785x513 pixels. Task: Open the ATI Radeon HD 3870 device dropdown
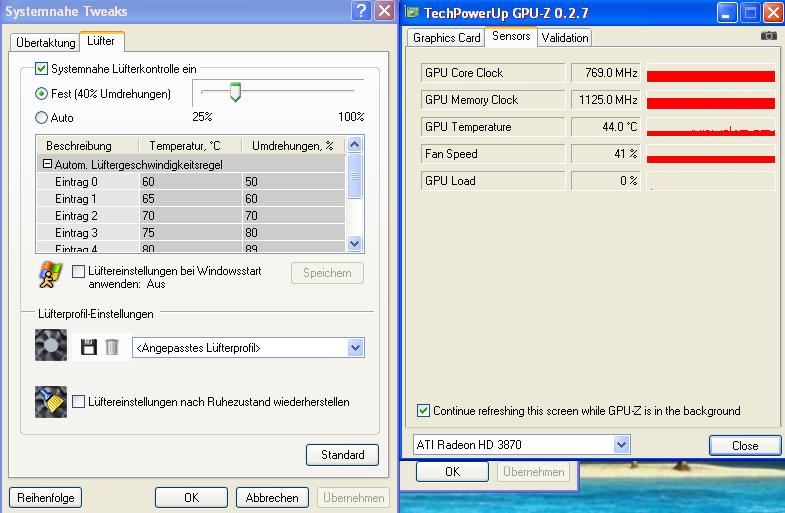(x=621, y=444)
